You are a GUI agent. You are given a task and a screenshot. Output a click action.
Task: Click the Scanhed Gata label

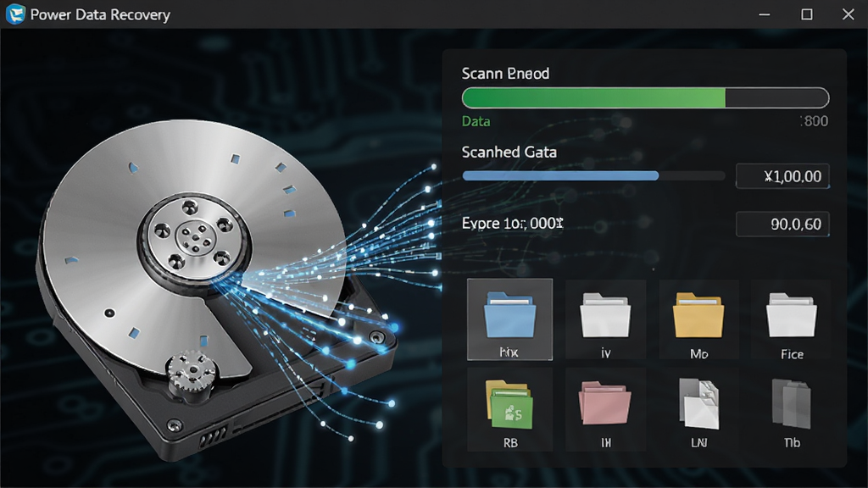tap(509, 152)
